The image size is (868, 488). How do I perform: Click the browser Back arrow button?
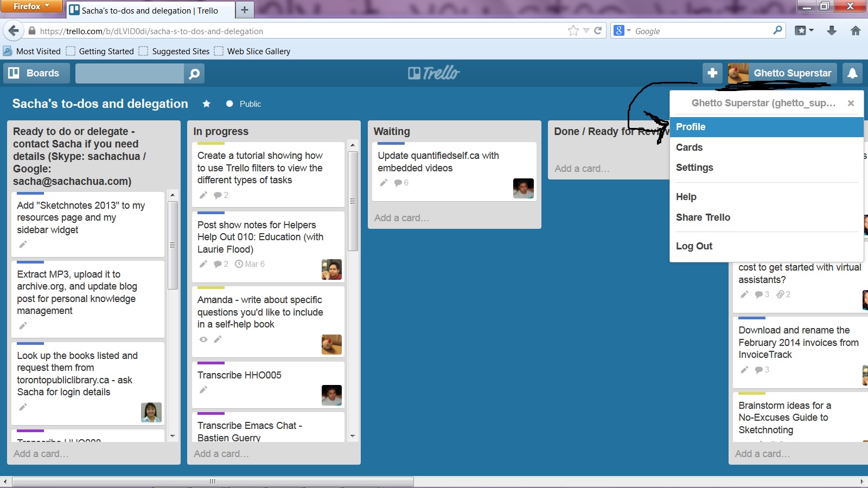[14, 31]
